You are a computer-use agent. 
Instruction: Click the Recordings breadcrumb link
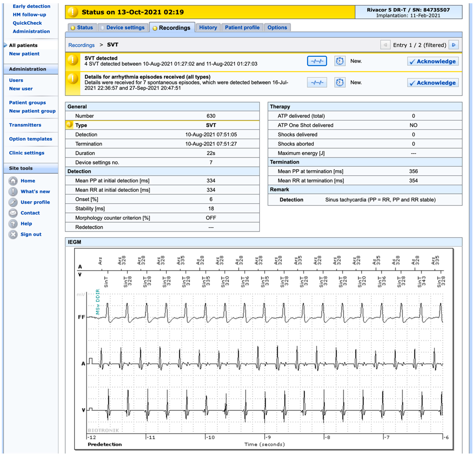click(x=81, y=45)
